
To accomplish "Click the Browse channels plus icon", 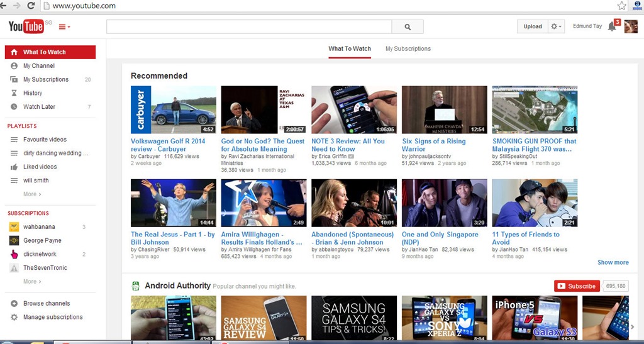I will (14, 303).
